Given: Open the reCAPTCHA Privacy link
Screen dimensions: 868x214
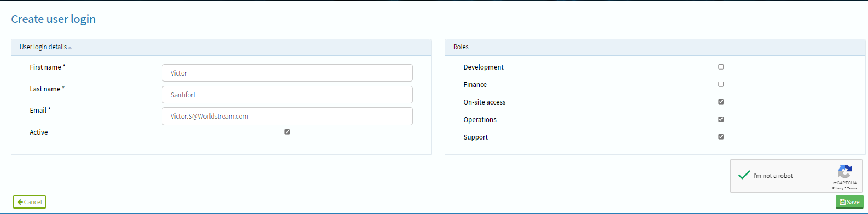Looking at the screenshot, I should (x=838, y=188).
